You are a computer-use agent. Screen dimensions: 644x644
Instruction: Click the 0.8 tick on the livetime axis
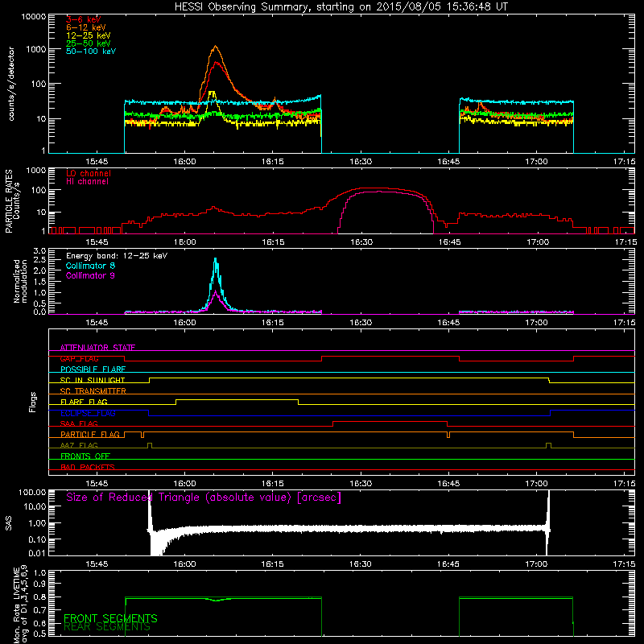click(39, 597)
